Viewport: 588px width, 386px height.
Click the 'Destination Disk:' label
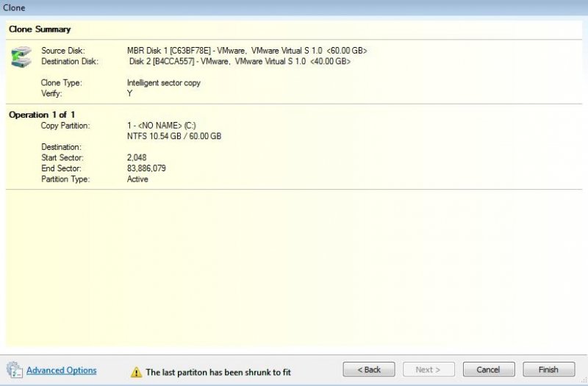[x=70, y=61]
